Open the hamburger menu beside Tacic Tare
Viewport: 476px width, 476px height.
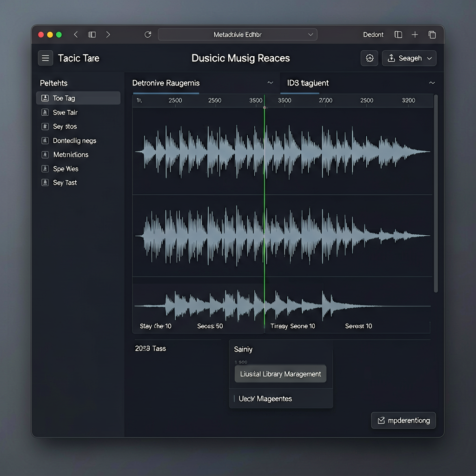tap(46, 58)
